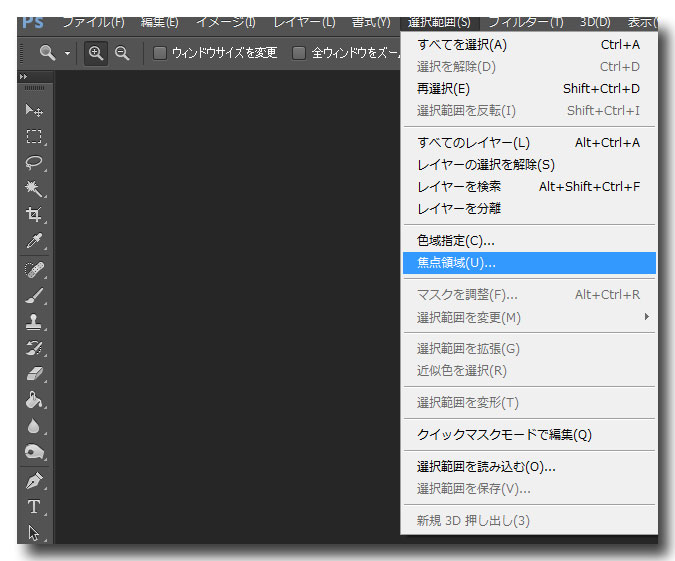Click 選択を解除(D) menu item
The width and height of the screenshot is (675, 561).
coord(529,67)
